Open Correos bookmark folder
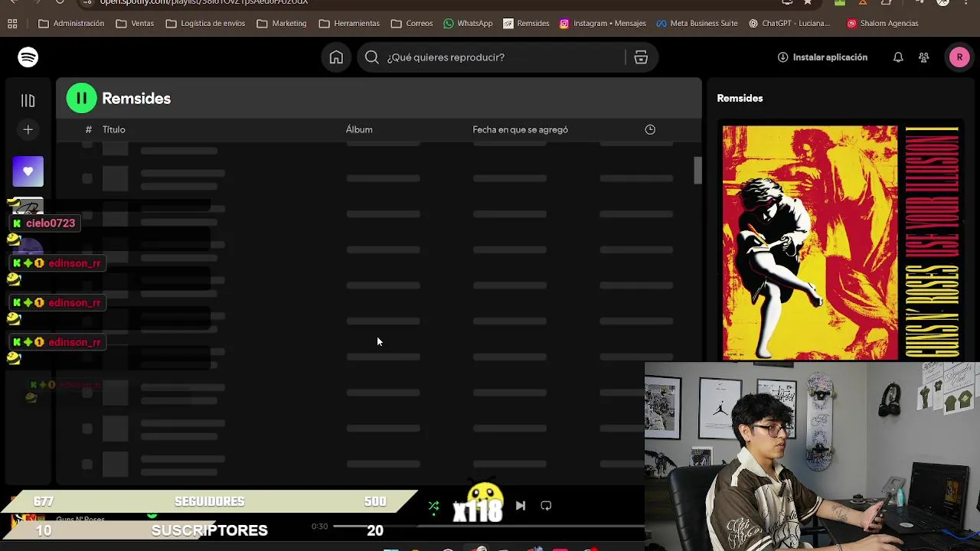This screenshot has height=551, width=980. click(412, 24)
